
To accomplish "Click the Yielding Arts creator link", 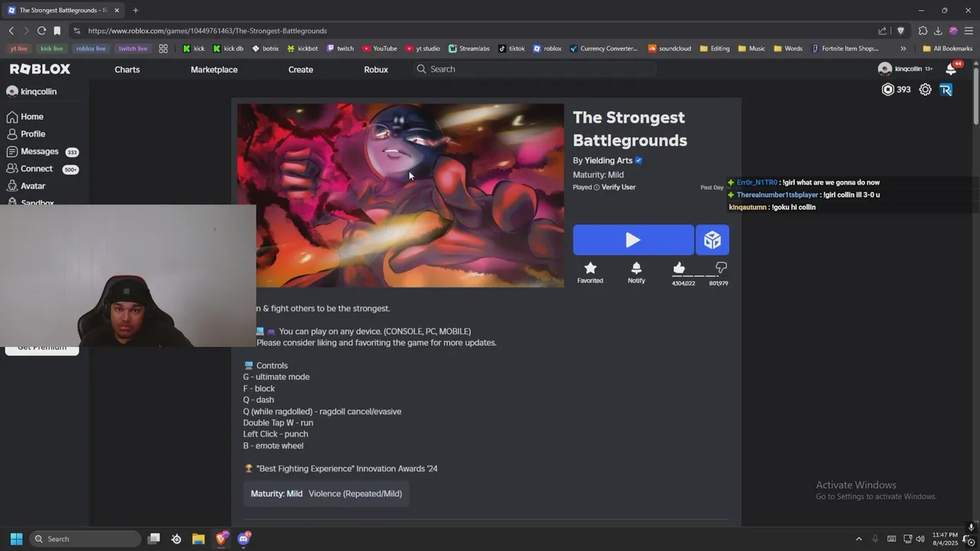I will tap(609, 161).
